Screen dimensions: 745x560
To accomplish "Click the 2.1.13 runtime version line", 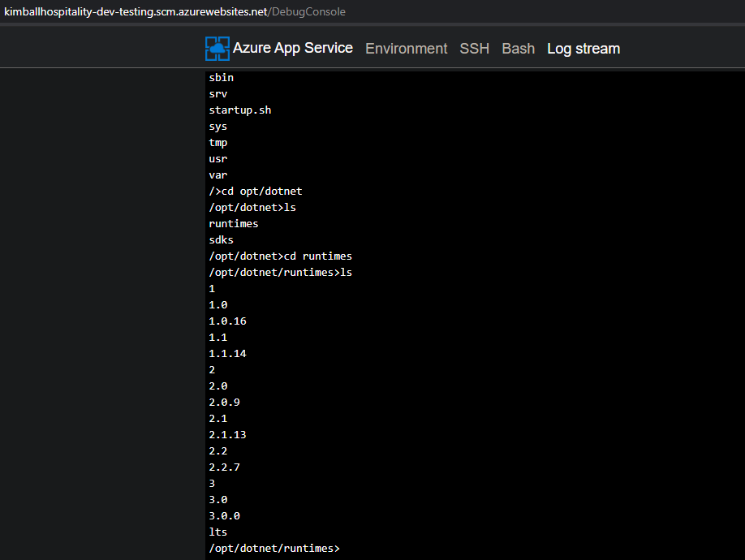I will click(x=227, y=434).
